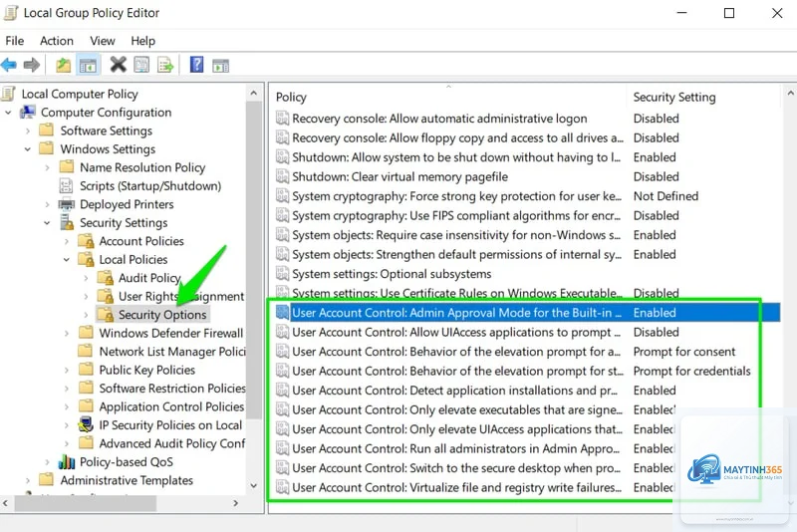Expand the Software Restriction Policies node

[x=67, y=389]
